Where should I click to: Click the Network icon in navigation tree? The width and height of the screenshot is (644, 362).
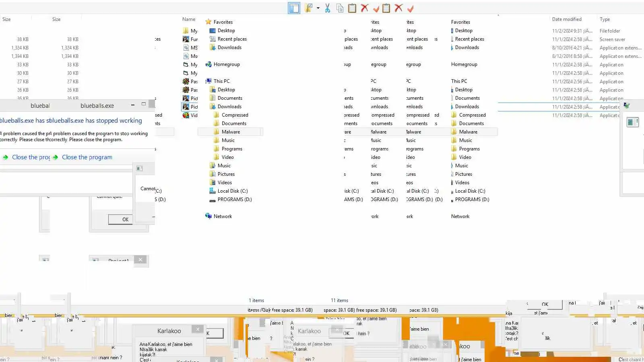click(x=208, y=216)
